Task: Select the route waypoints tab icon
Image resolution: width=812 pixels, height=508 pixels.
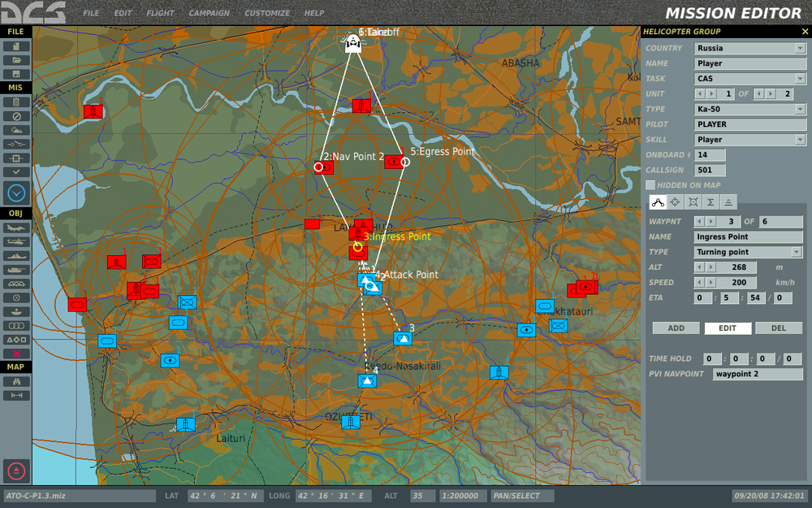Action: (x=659, y=202)
